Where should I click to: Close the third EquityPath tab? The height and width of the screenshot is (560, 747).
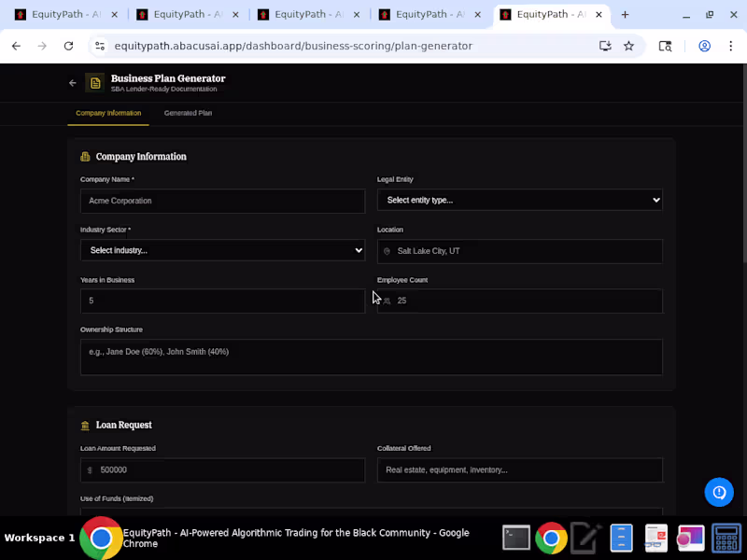click(x=357, y=15)
